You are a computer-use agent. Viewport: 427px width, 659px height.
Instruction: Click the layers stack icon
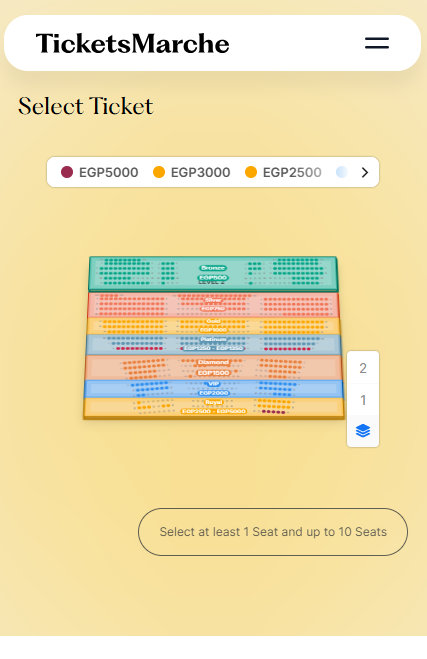(x=363, y=431)
